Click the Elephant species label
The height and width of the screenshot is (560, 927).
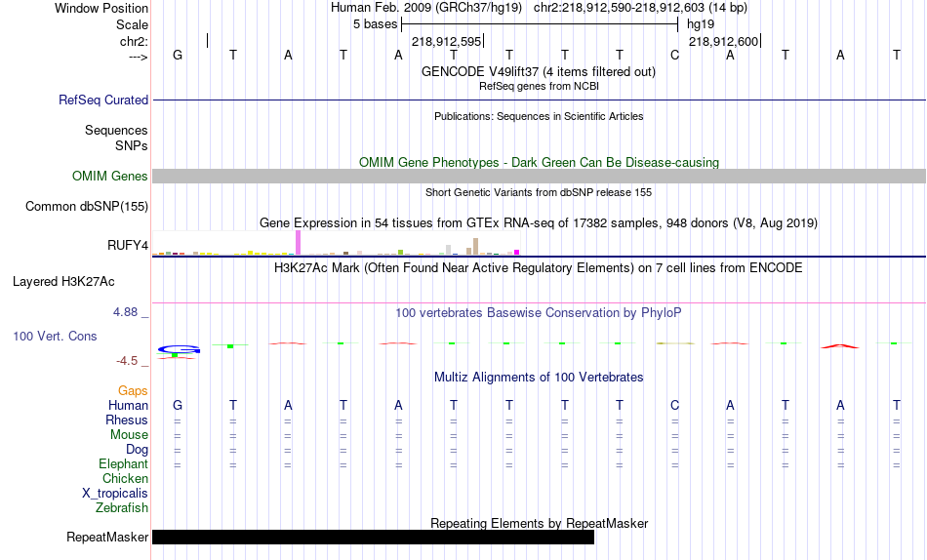point(123,464)
